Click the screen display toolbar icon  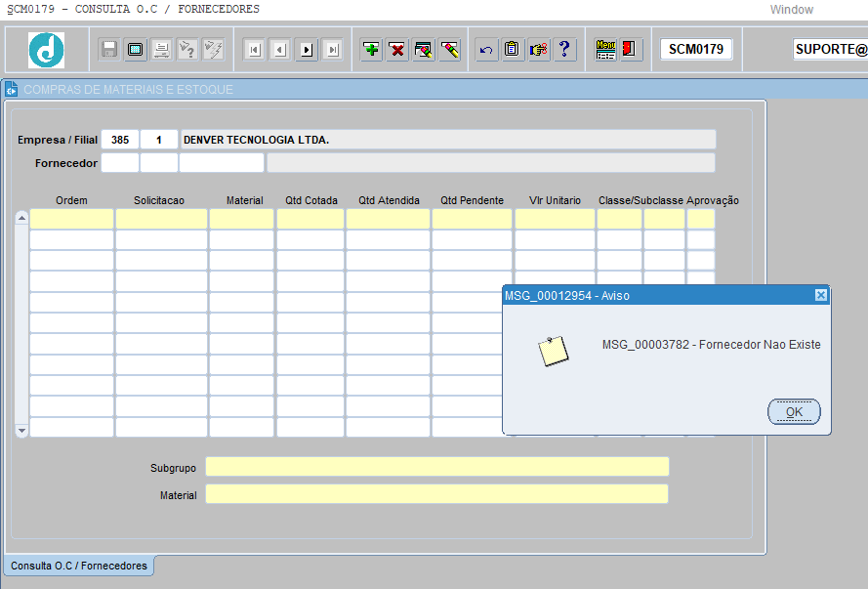(135, 49)
